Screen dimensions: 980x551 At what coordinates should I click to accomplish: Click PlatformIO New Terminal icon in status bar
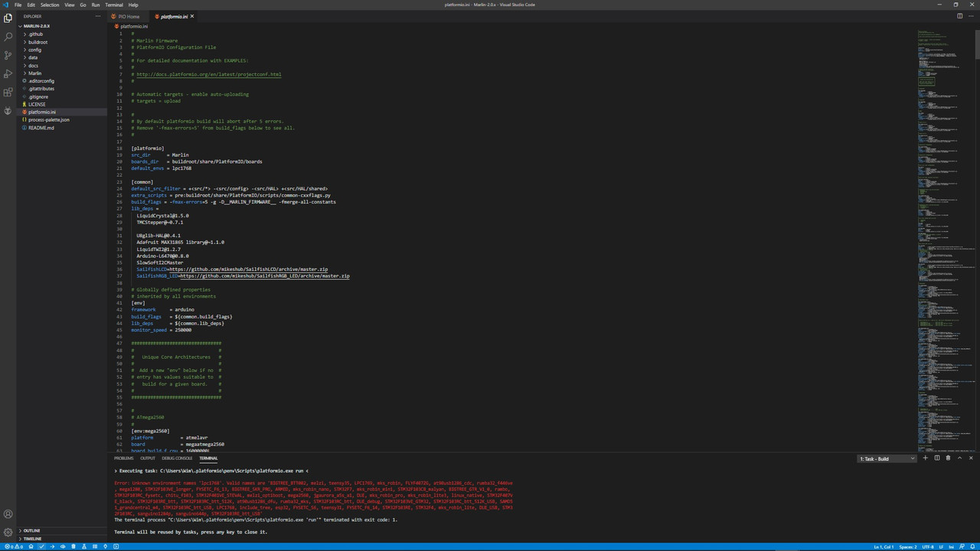[x=116, y=546]
